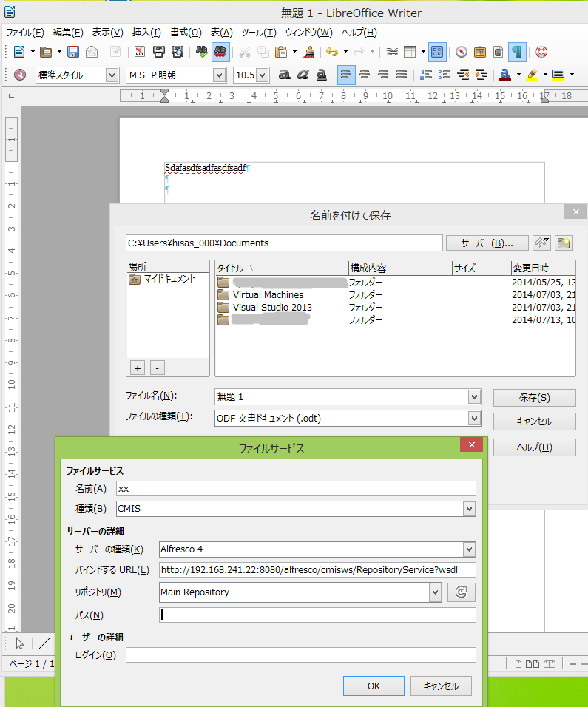This screenshot has height=707, width=588.
Task: Toggle Align Right paragraph button
Action: pyautogui.click(x=383, y=75)
